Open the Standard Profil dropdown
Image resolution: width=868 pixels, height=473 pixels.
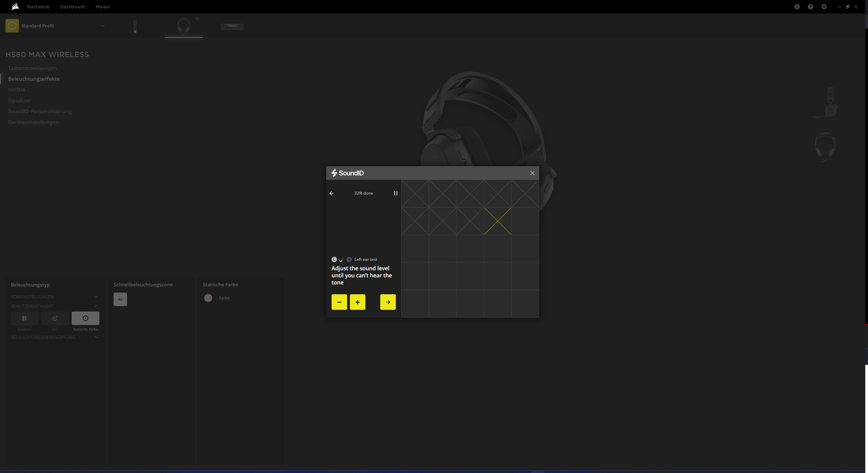click(102, 26)
